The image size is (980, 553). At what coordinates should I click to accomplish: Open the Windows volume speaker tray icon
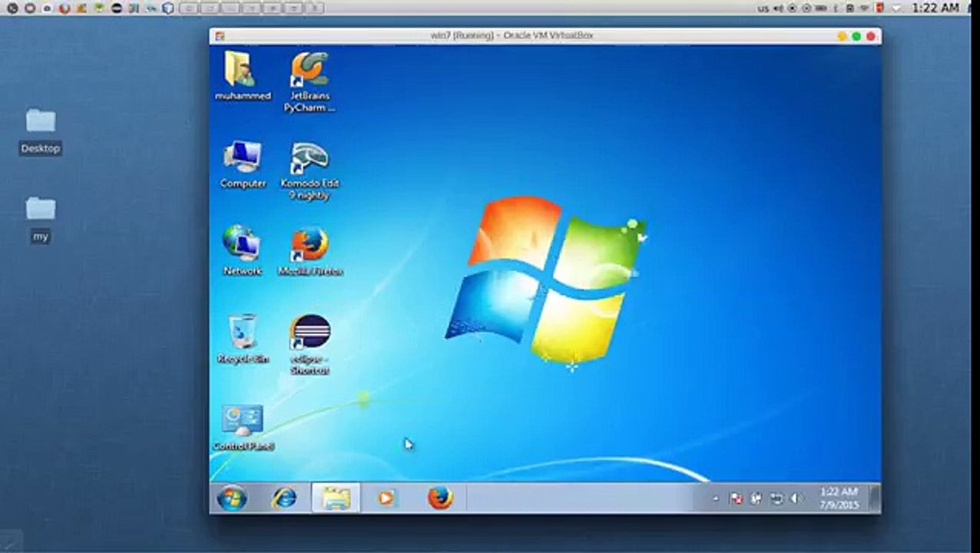(x=796, y=498)
